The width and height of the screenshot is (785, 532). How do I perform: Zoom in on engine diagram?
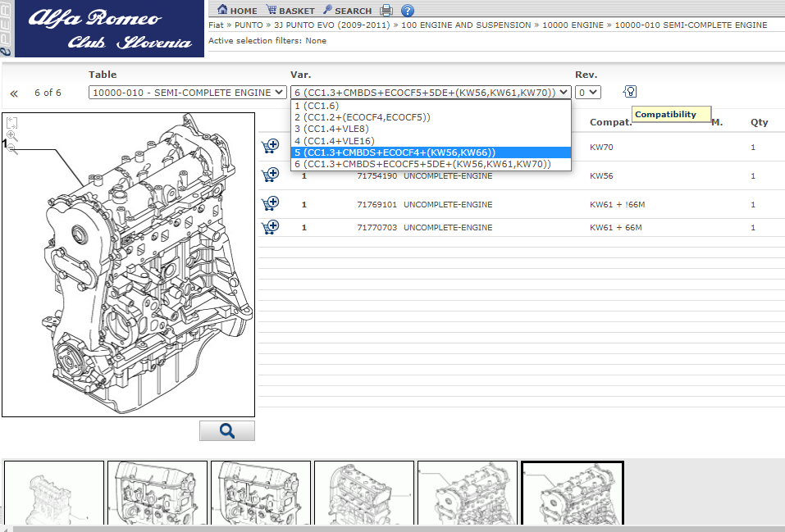(x=12, y=135)
